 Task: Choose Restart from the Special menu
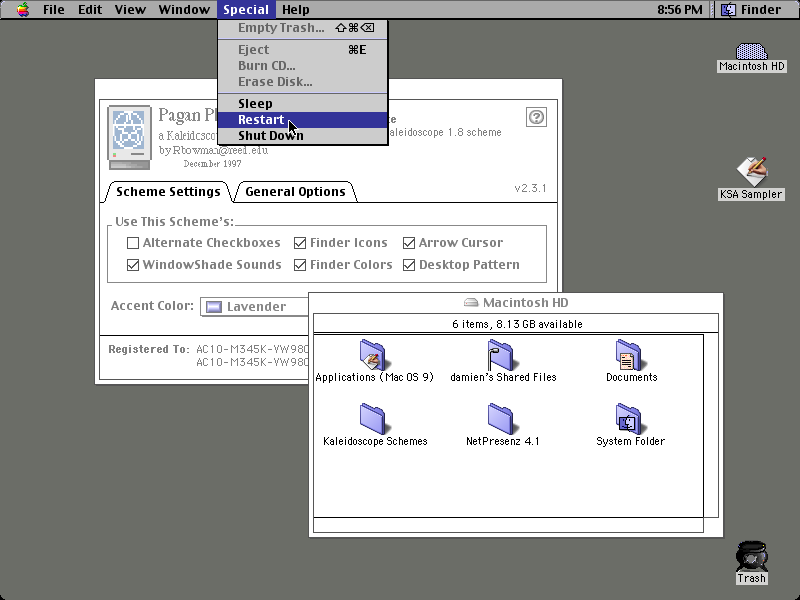(303, 120)
